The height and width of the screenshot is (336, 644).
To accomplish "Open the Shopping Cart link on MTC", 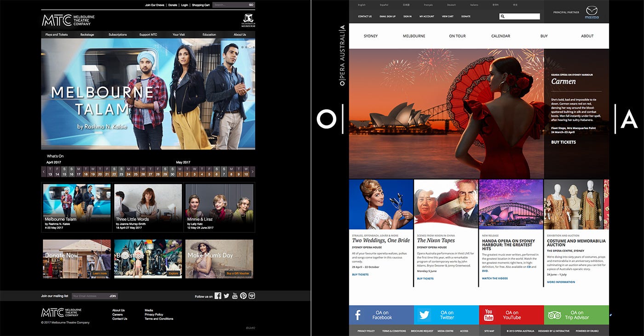I will click(x=201, y=5).
